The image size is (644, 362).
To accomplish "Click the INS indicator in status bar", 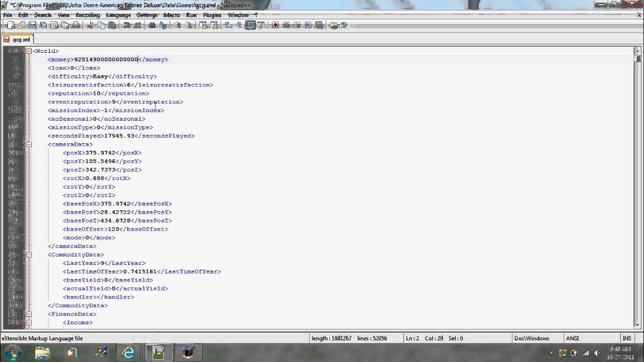I will tap(627, 338).
